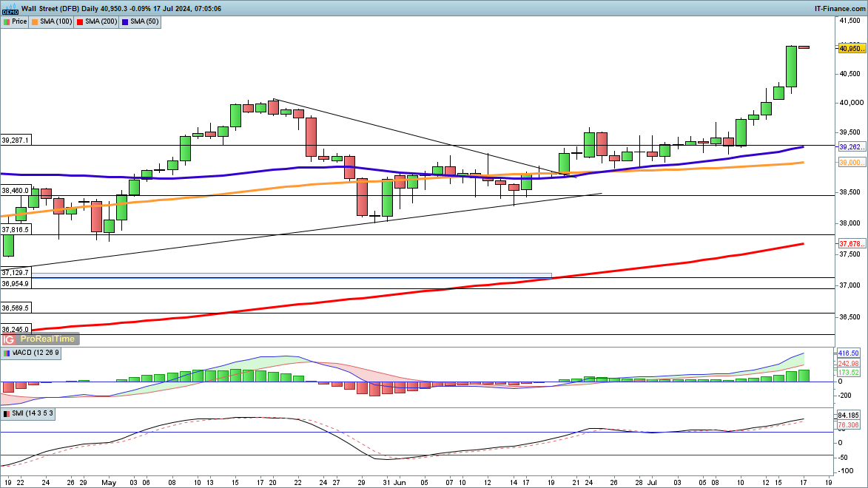Click the ProRealTime watermark text
868x488 pixels.
point(47,339)
